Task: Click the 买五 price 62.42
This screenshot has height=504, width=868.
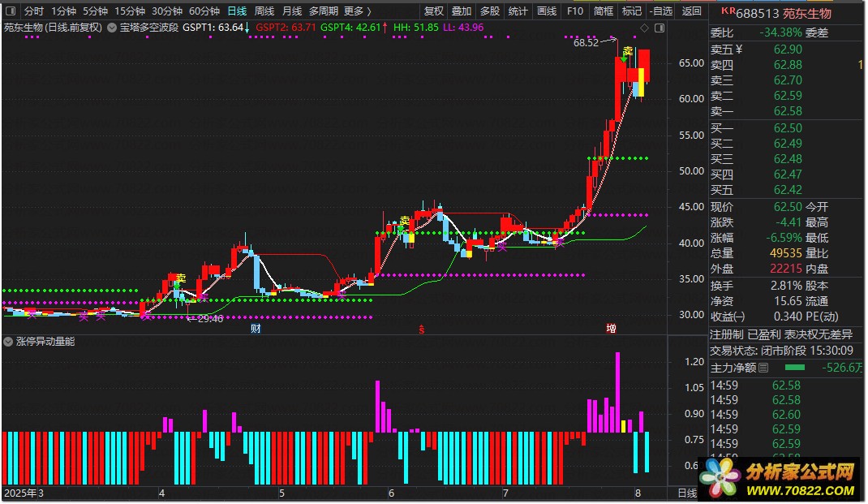Action: 788,190
